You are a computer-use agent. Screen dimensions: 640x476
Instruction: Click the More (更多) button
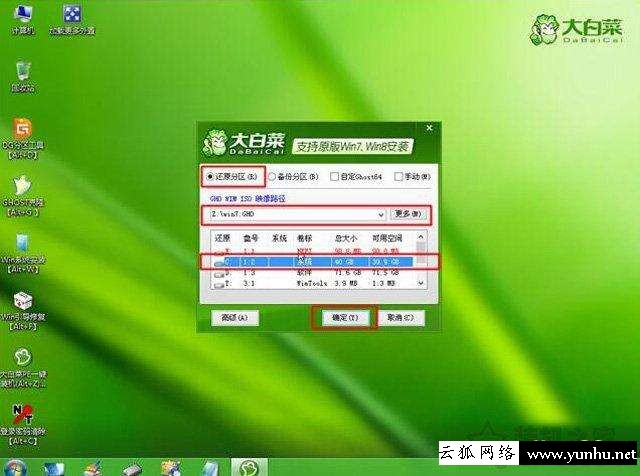point(407,214)
